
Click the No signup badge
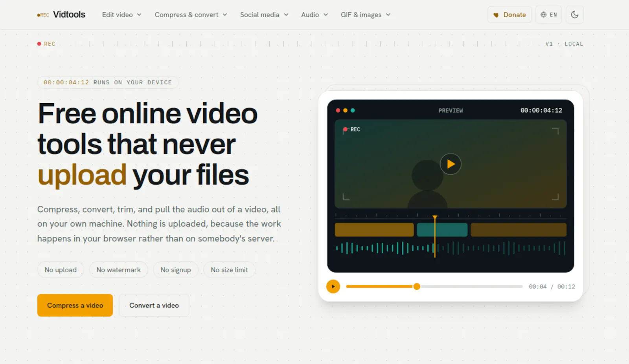(176, 270)
